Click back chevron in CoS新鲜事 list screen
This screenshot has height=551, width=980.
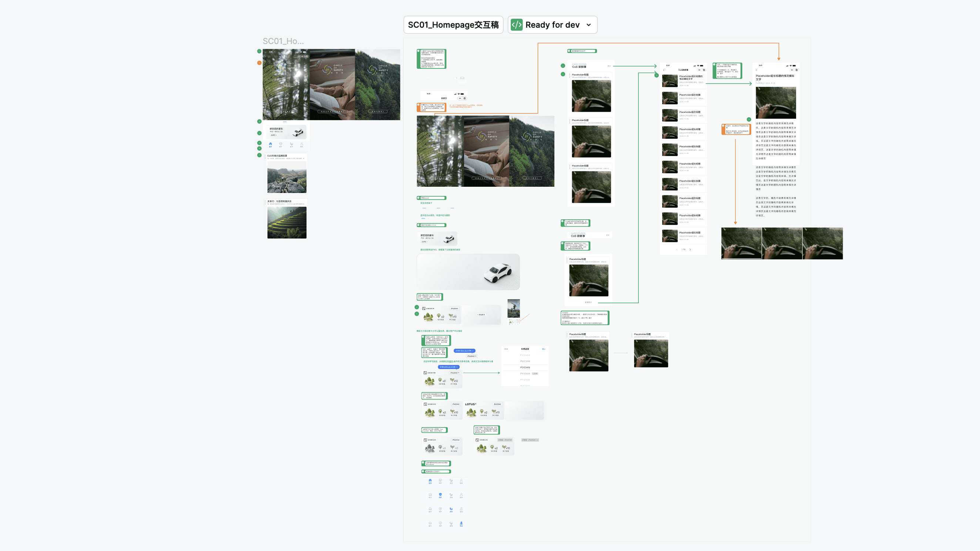point(664,70)
